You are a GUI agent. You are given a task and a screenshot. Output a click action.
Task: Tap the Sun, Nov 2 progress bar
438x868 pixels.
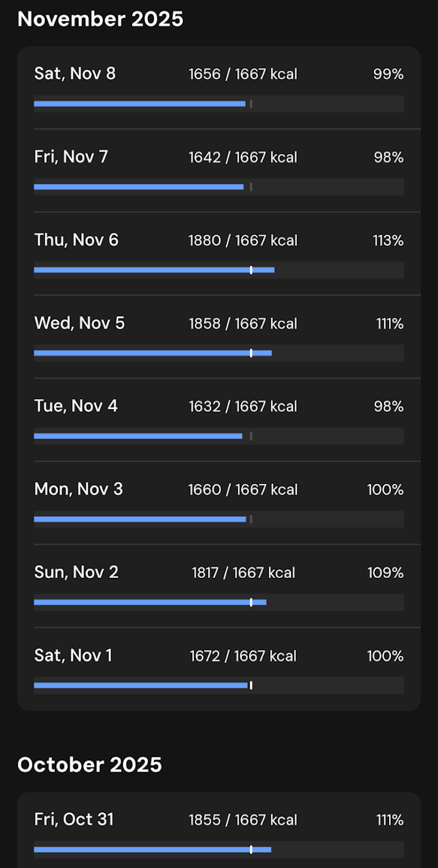tap(218, 602)
